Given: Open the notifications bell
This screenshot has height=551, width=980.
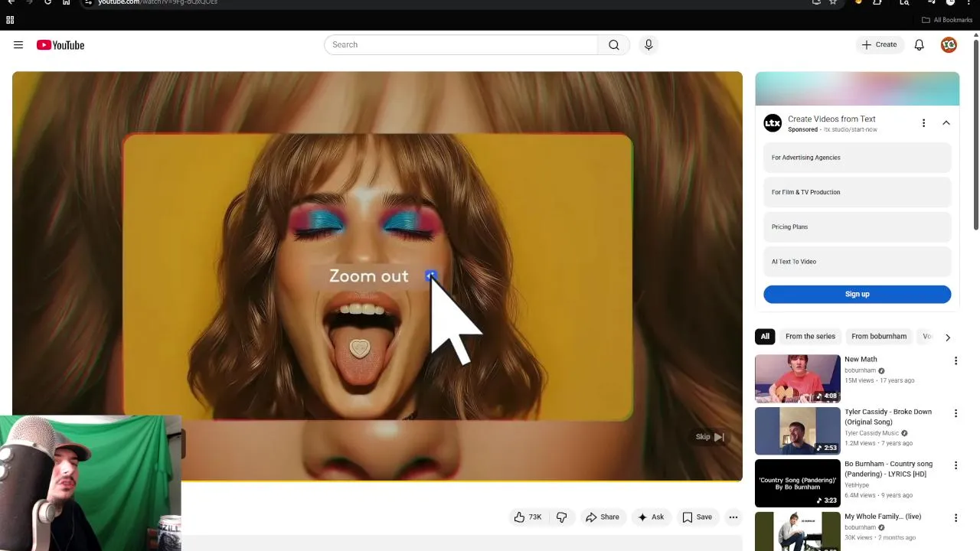Looking at the screenshot, I should [919, 45].
